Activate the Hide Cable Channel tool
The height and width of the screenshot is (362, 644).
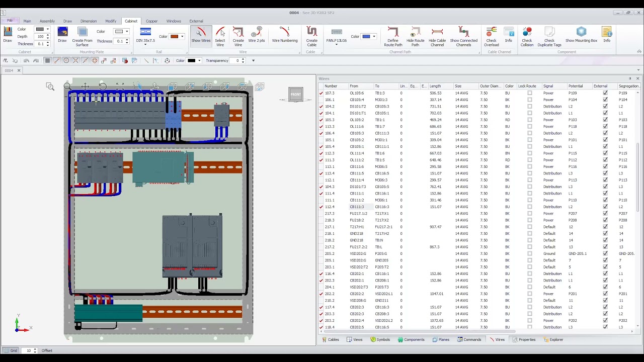tap(437, 35)
